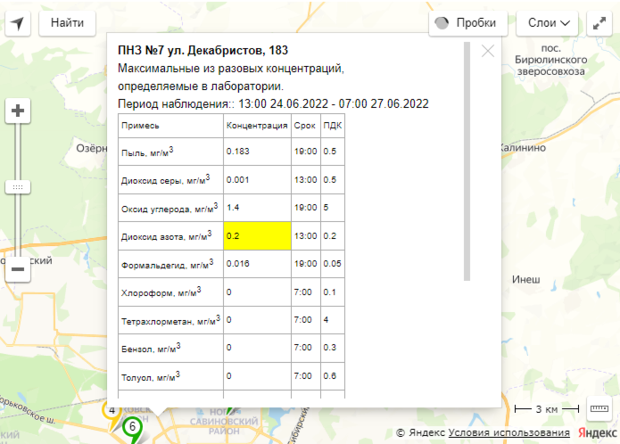
Task: Click the yellow highlighted 0.2 concentration cell
Action: click(x=257, y=235)
